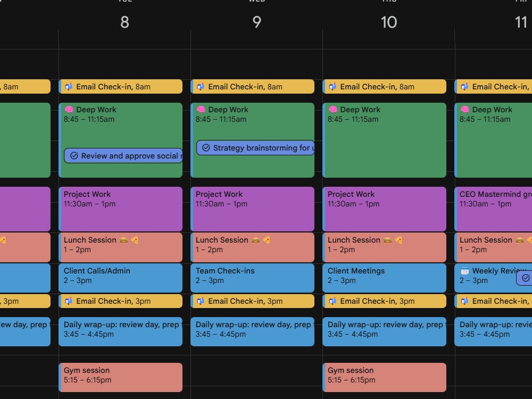The width and height of the screenshot is (532, 399).
Task: Click mailbox icon on Tuesday 3pm Email Check-in
Action: (69, 301)
